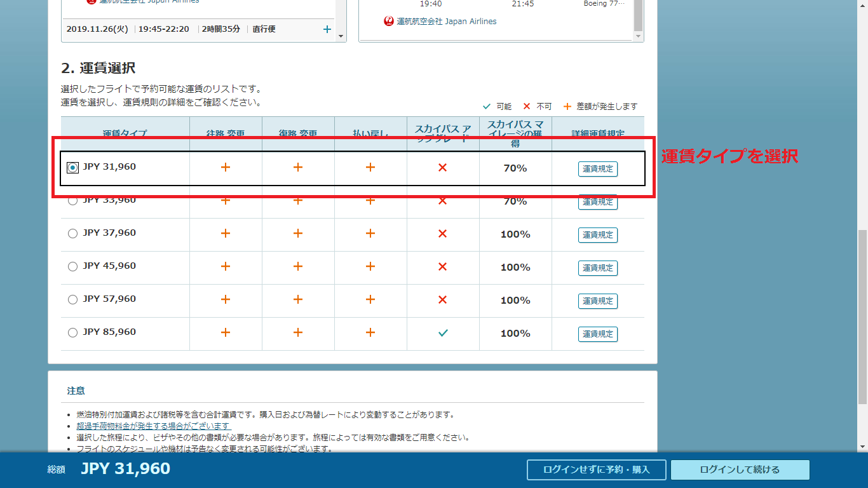Click 往路 変更 plus icon in JPY 85,960 row

pyautogui.click(x=225, y=332)
